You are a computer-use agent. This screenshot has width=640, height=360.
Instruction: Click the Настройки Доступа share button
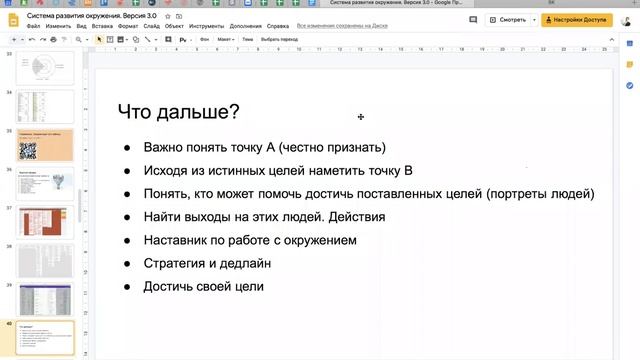[577, 20]
